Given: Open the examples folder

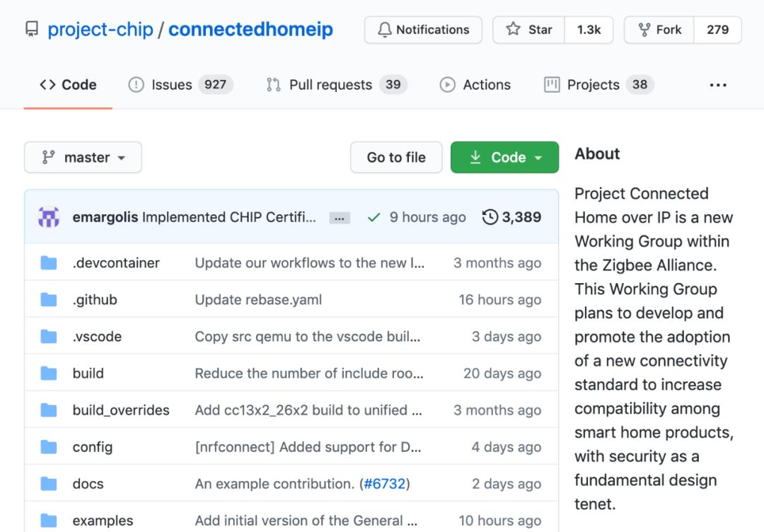Looking at the screenshot, I should click(103, 521).
